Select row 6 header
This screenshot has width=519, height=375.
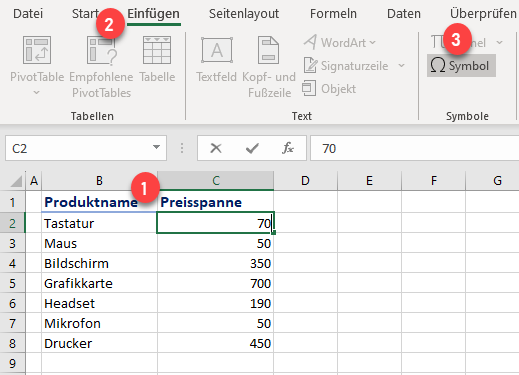point(12,303)
